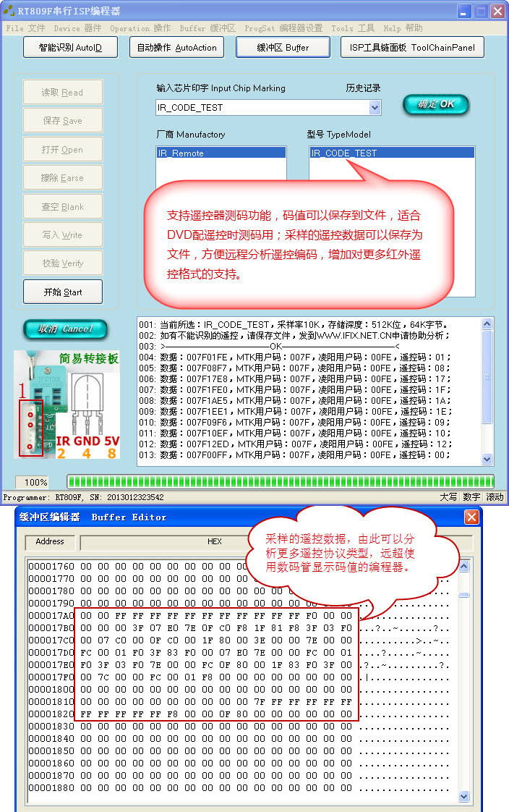The image size is (509, 812).
Task: Open the ISP工具链面板 ToolChainPanel
Action: (x=412, y=48)
